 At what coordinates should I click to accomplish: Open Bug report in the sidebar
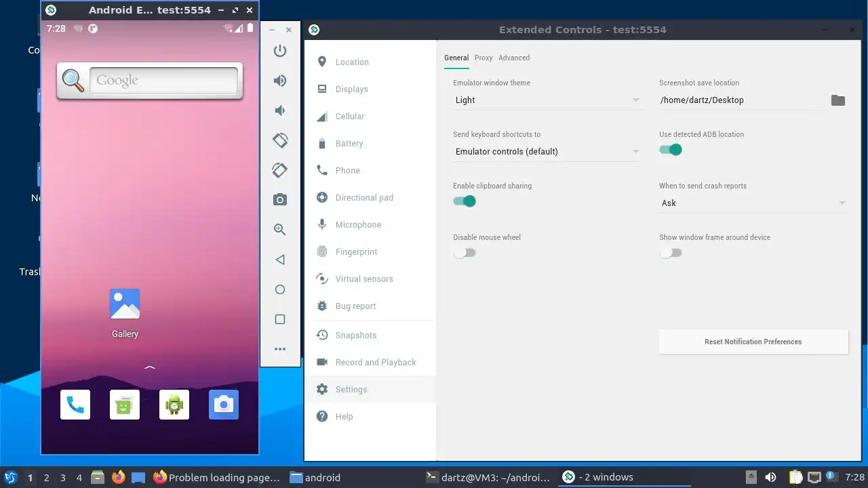click(369, 306)
